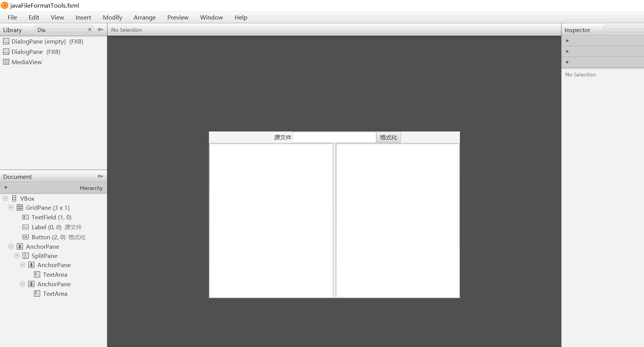Collapse the SplitPane tree node

coord(17,256)
